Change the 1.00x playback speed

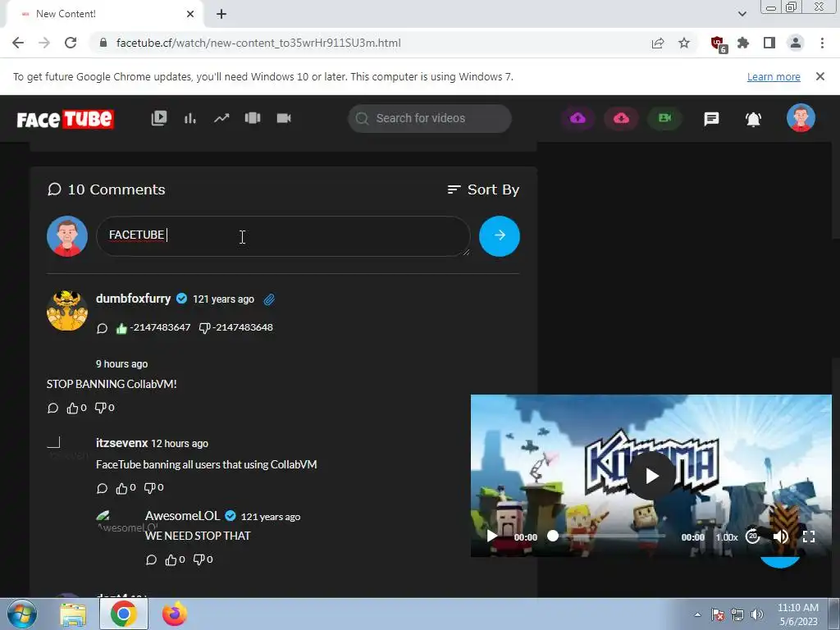(x=727, y=536)
